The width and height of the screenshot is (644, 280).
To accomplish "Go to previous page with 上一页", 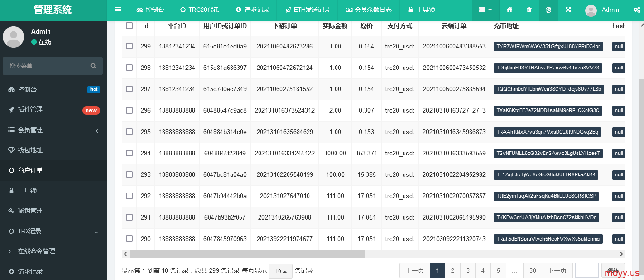I will (414, 270).
